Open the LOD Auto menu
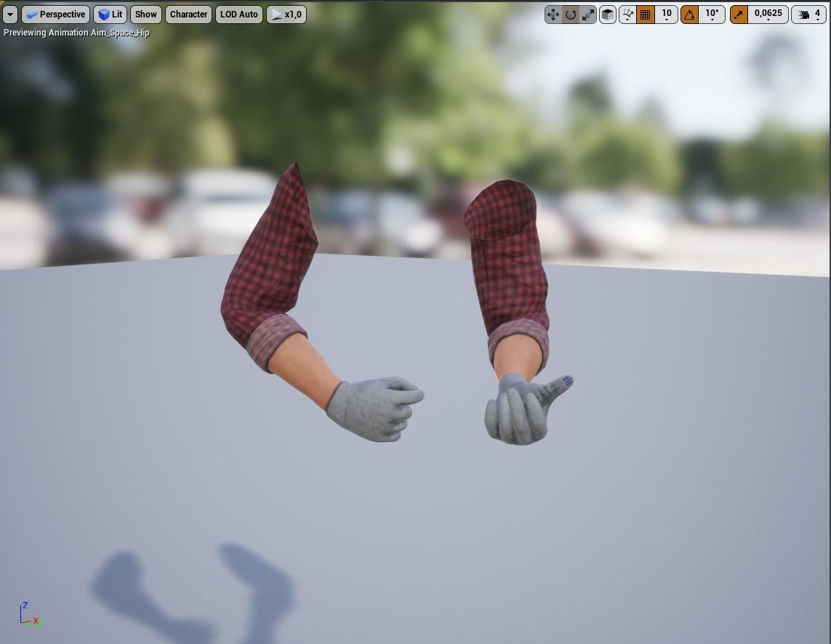 pos(239,15)
